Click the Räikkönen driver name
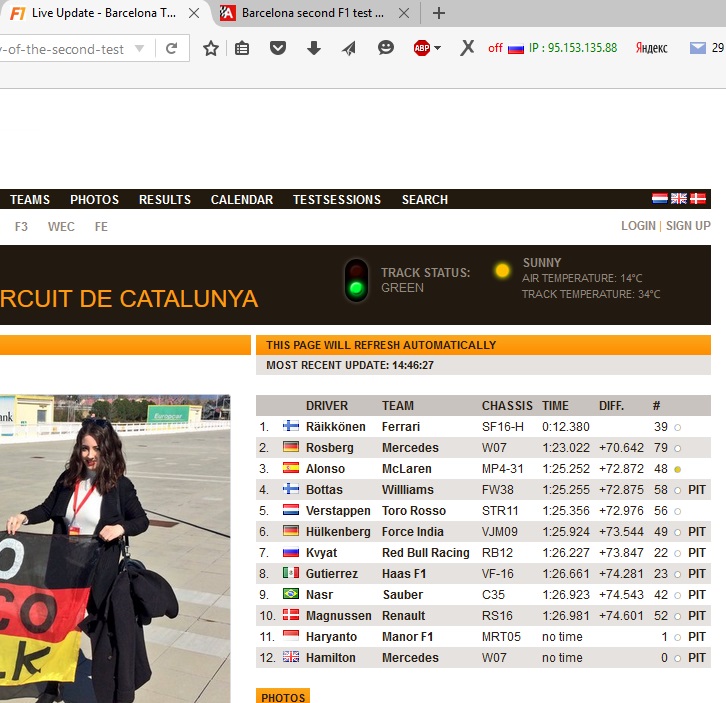 coord(336,427)
